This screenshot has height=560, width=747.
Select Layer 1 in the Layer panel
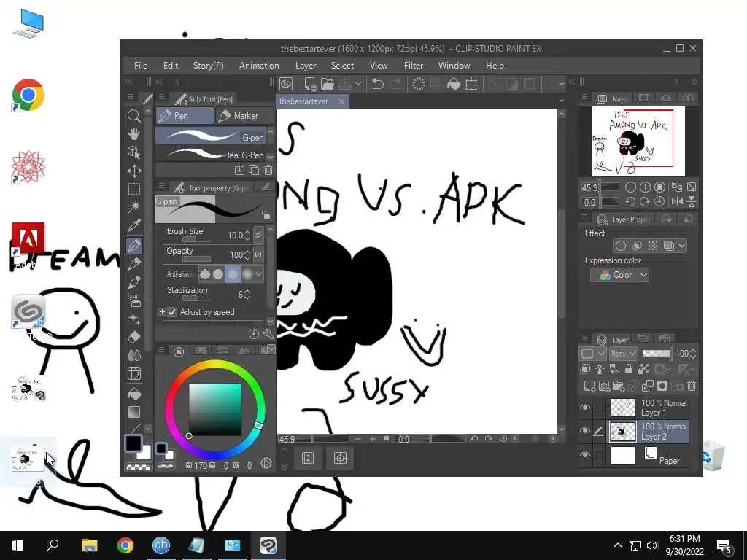coord(649,408)
